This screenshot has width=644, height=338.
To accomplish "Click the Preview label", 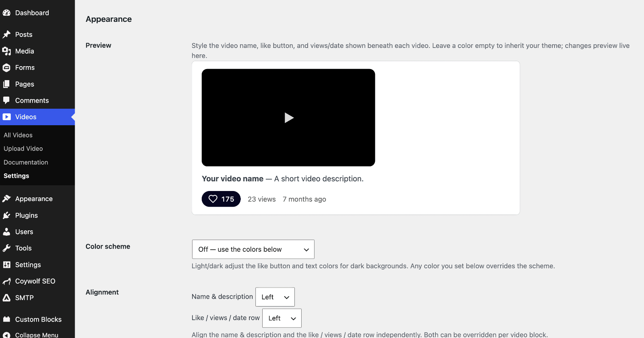I will pyautogui.click(x=98, y=45).
